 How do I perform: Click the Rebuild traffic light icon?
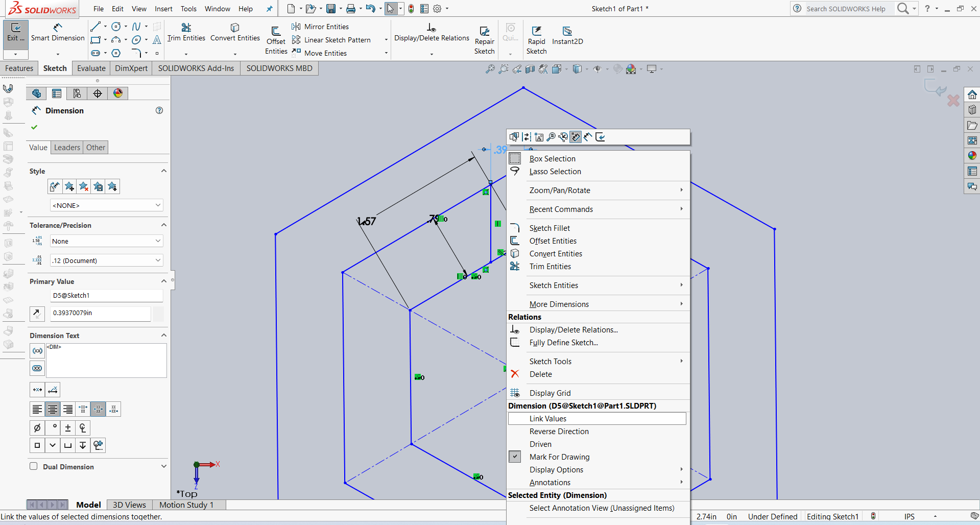(411, 9)
